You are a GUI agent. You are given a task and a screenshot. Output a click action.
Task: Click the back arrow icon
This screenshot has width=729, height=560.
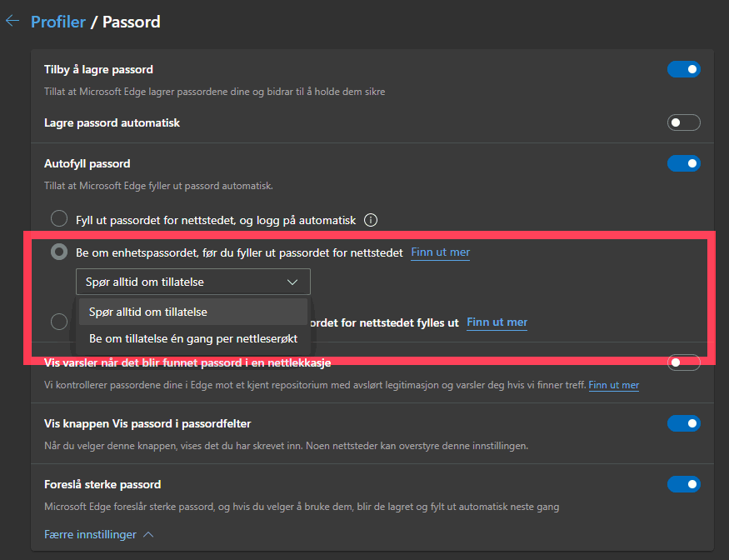tap(12, 22)
